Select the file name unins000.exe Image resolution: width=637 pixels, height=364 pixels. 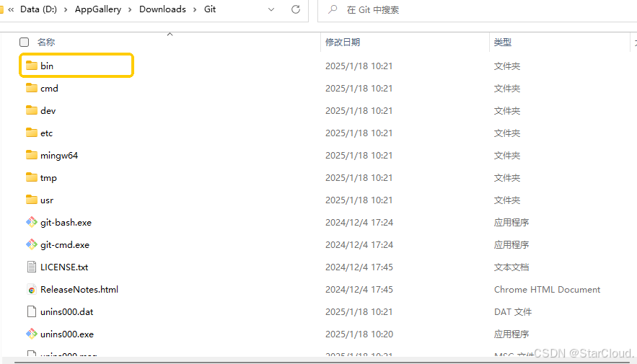(67, 334)
